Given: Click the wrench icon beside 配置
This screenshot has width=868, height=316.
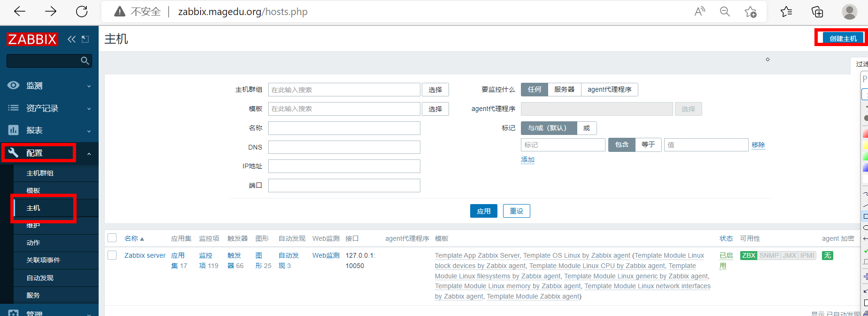Looking at the screenshot, I should coord(14,152).
